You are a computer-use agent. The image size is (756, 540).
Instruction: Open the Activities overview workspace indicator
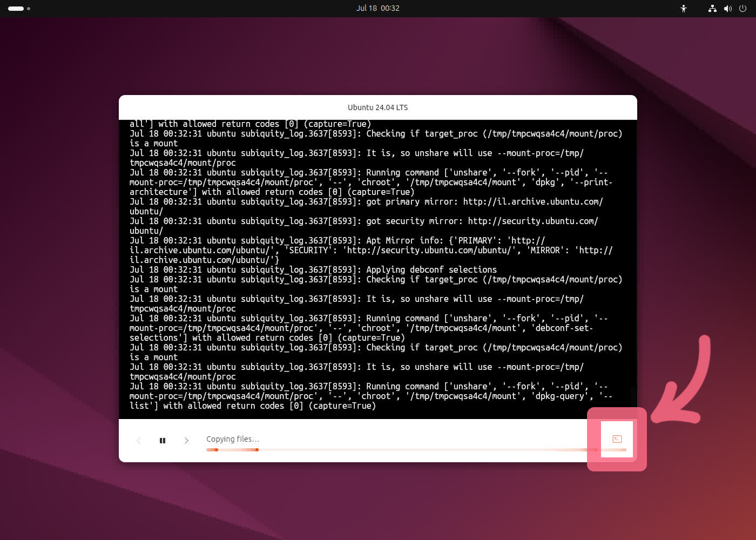click(16, 9)
